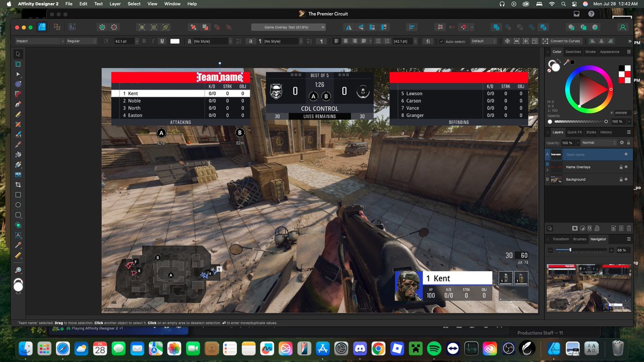The width and height of the screenshot is (644, 362).
Task: Open the Typography fi panel
Action: click(x=428, y=41)
